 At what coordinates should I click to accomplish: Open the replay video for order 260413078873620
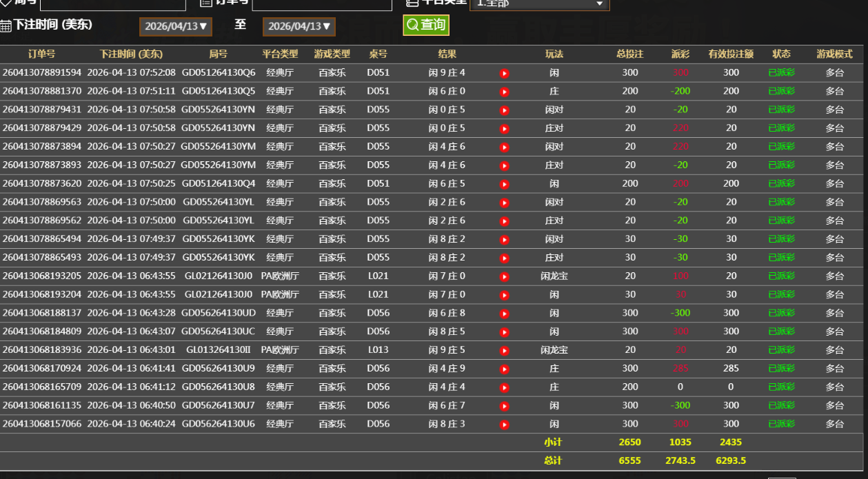504,184
